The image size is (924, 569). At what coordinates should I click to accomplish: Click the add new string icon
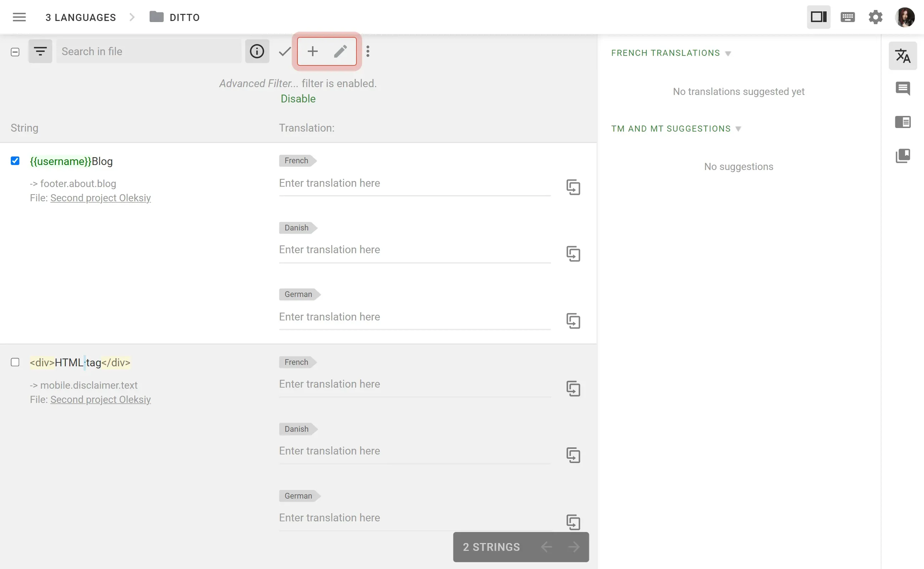pos(312,51)
